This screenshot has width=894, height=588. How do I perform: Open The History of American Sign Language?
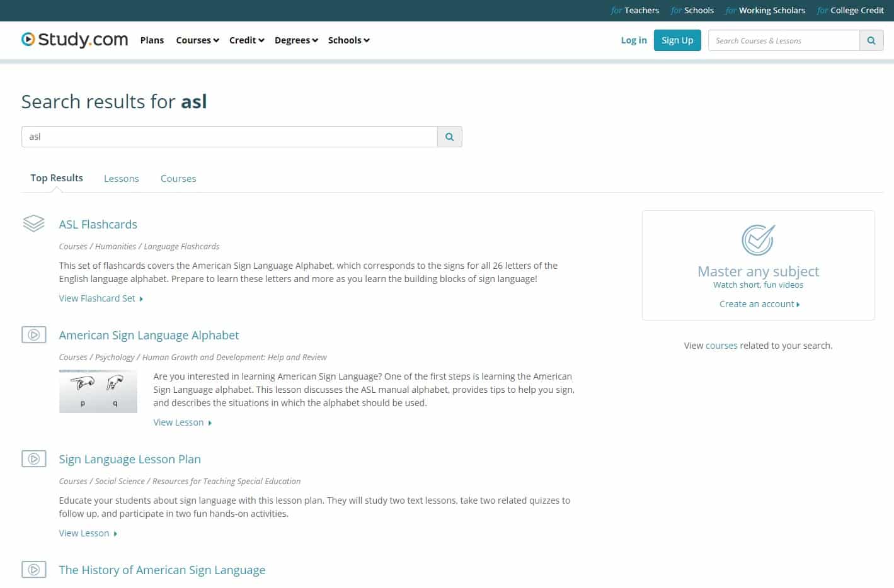pos(162,570)
